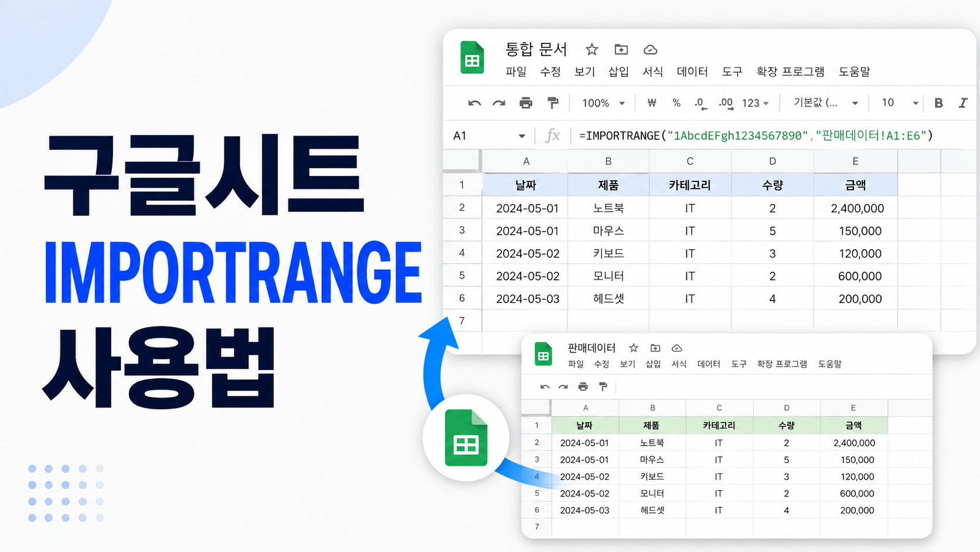
Task: Click the move-to-folder icon beside 통합 문서
Action: point(621,49)
